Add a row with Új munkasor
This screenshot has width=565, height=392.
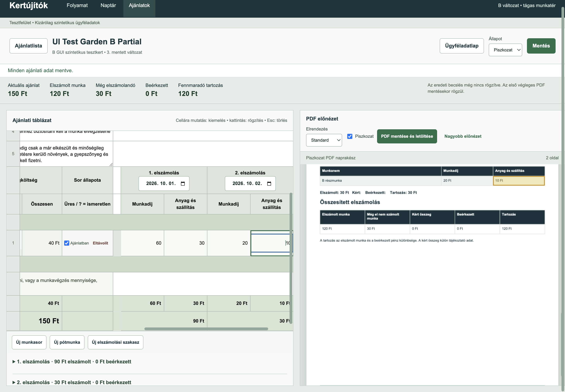[29, 342]
